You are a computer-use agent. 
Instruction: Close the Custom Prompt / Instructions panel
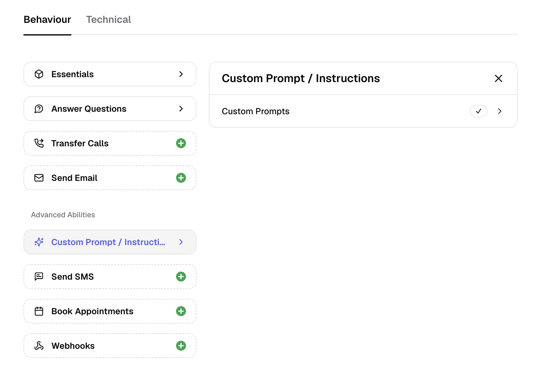click(499, 78)
